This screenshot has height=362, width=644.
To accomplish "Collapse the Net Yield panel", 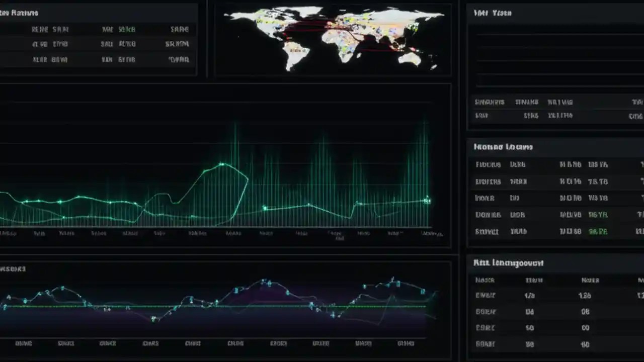I will (492, 13).
